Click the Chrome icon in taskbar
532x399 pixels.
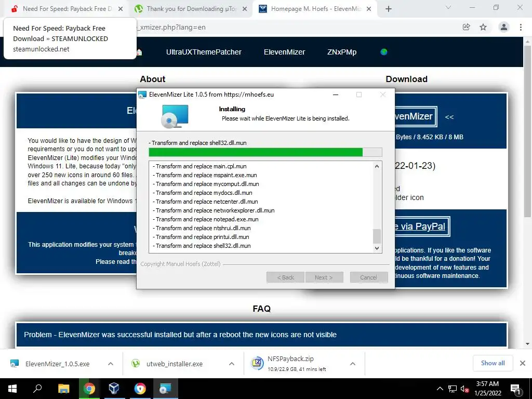89,389
